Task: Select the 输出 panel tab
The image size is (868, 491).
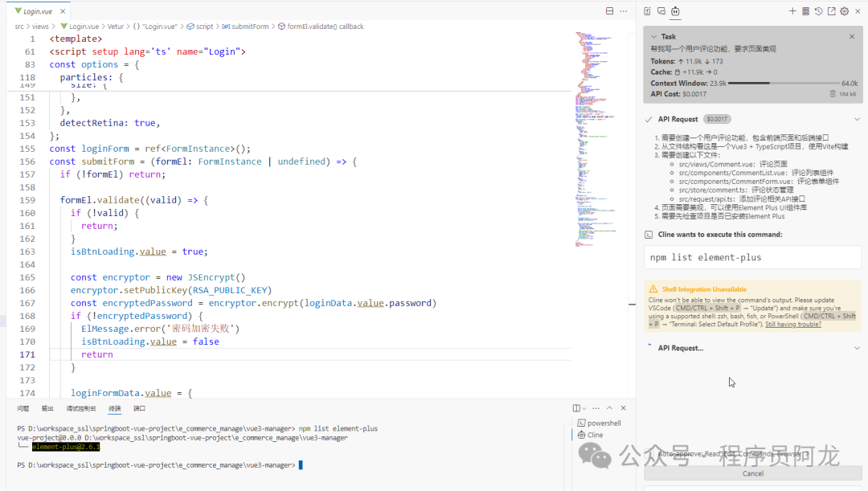Action: pyautogui.click(x=47, y=408)
